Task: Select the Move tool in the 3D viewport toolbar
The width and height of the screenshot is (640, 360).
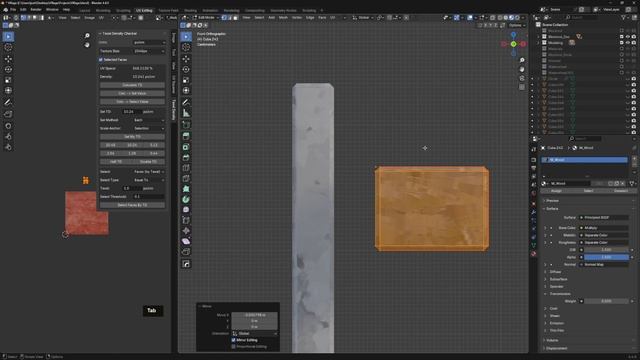Action: (x=186, y=59)
